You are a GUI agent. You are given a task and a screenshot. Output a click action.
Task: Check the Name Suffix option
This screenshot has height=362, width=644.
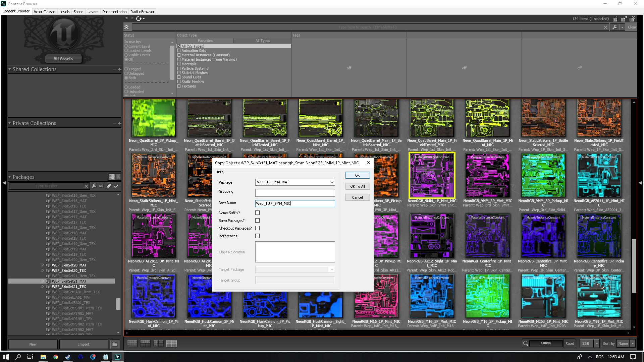[257, 213]
